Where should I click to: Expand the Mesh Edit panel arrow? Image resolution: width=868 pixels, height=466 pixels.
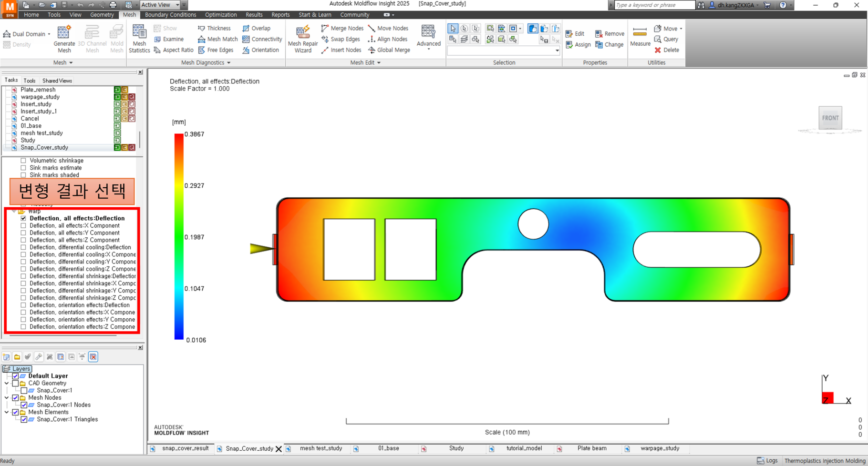tap(379, 63)
